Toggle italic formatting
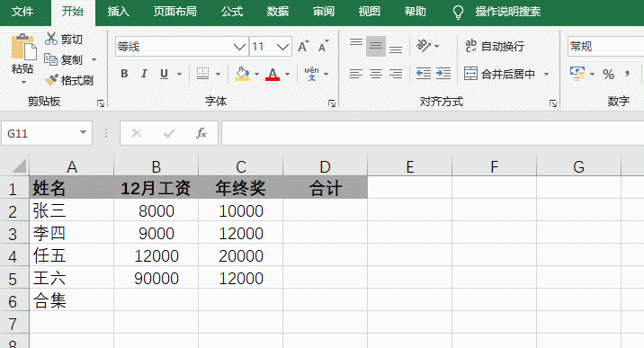Image resolution: width=644 pixels, height=348 pixels. pyautogui.click(x=144, y=74)
